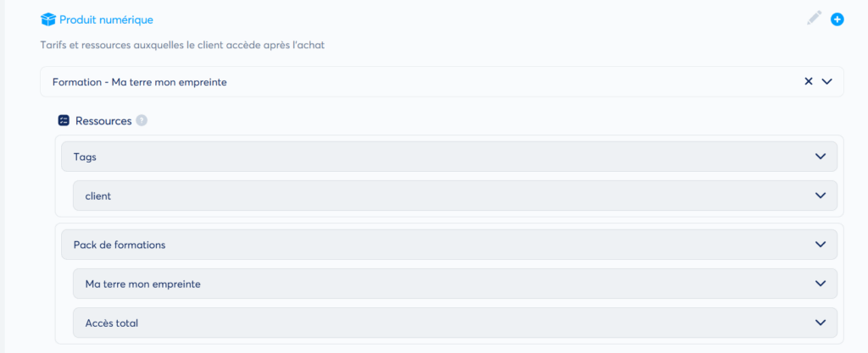Select the Pack de formations row
Viewport: 868px width, 353px height.
point(449,244)
